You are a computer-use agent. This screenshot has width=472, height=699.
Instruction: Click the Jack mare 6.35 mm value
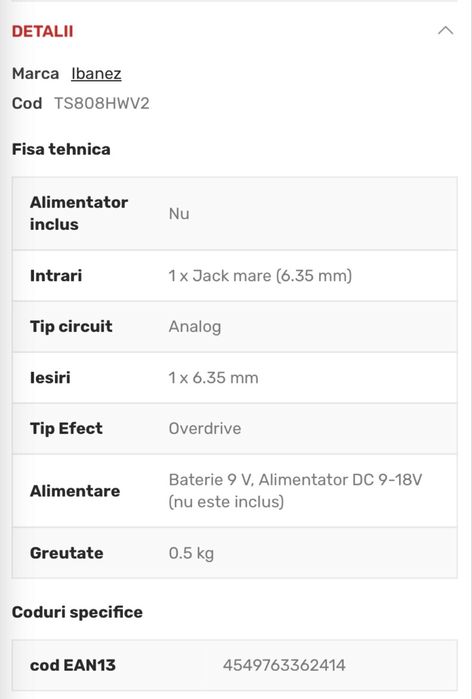(260, 275)
